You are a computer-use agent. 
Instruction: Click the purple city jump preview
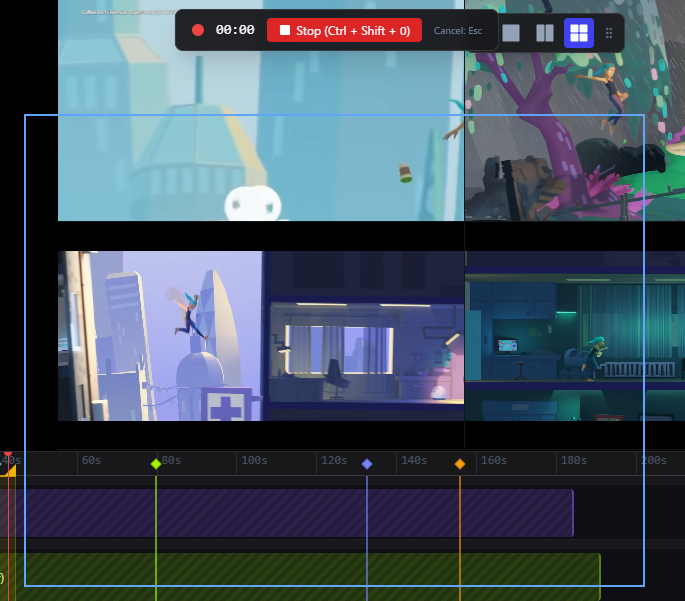(x=261, y=336)
